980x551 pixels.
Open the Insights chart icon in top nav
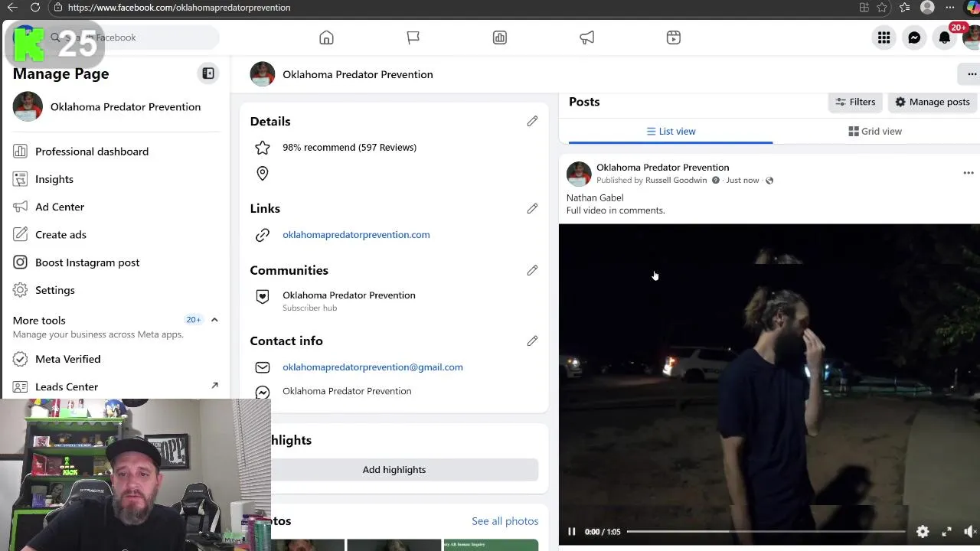tap(500, 37)
